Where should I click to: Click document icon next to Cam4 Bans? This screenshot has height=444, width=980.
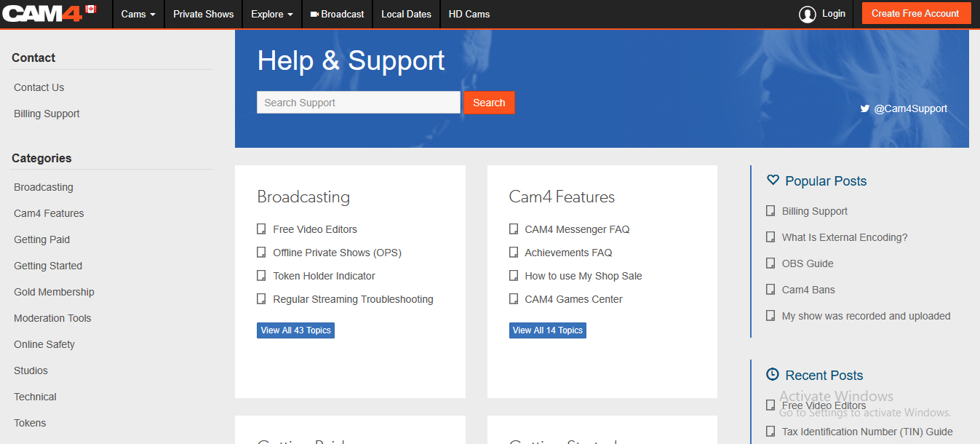coord(770,290)
